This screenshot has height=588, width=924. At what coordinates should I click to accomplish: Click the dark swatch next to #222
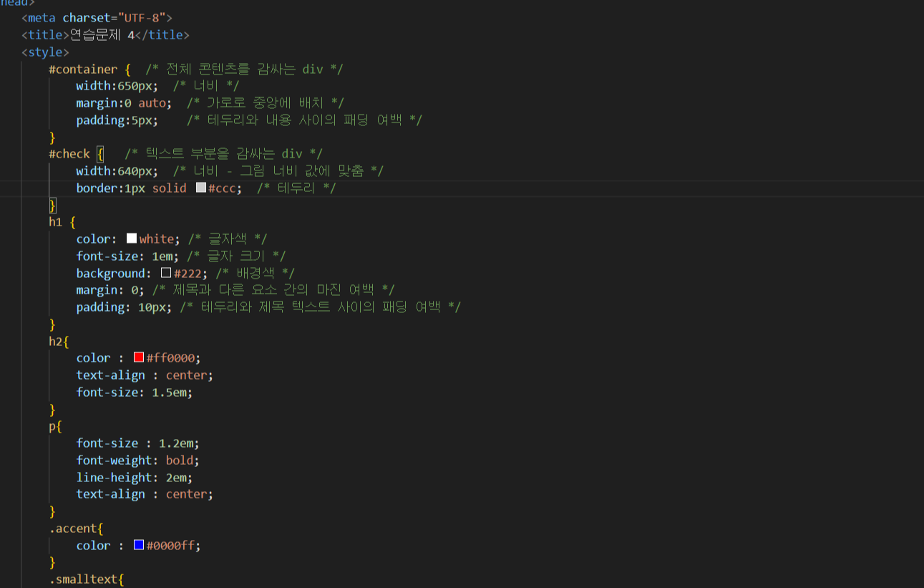pos(166,272)
